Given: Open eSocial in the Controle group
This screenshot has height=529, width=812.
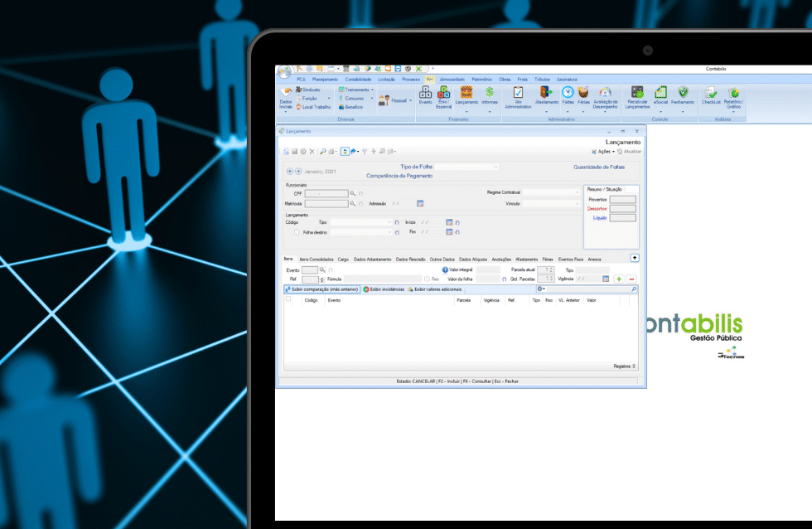Looking at the screenshot, I should pos(660,93).
